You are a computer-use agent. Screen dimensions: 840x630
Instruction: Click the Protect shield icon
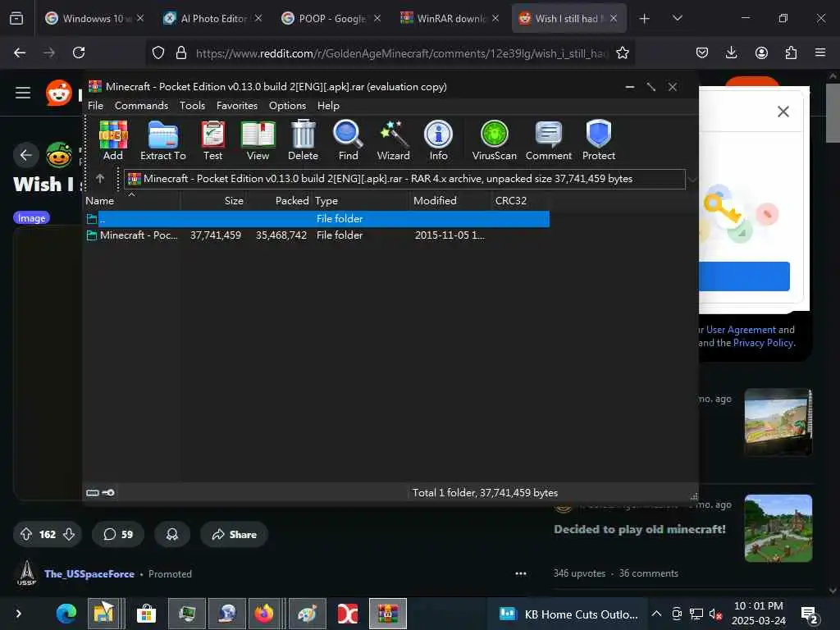pyautogui.click(x=598, y=140)
